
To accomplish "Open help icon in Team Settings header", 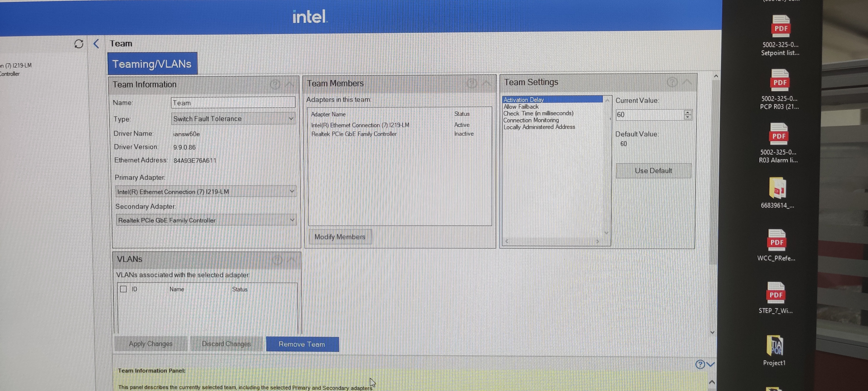I will [x=672, y=82].
